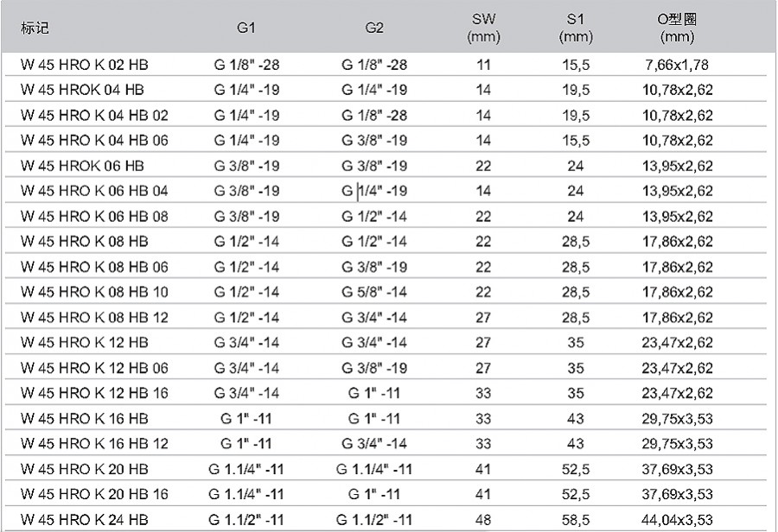Image resolution: width=778 pixels, height=532 pixels.
Task: Click W 45 HRO K 04 HB 06 label
Action: [x=94, y=140]
